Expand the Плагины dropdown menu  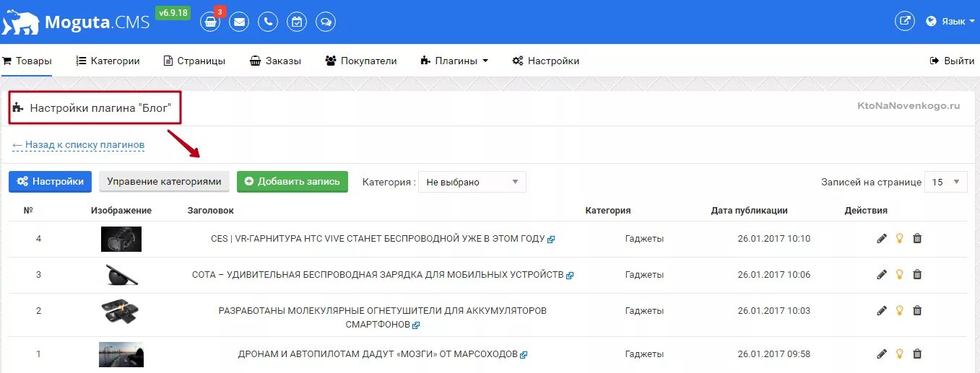tap(454, 61)
